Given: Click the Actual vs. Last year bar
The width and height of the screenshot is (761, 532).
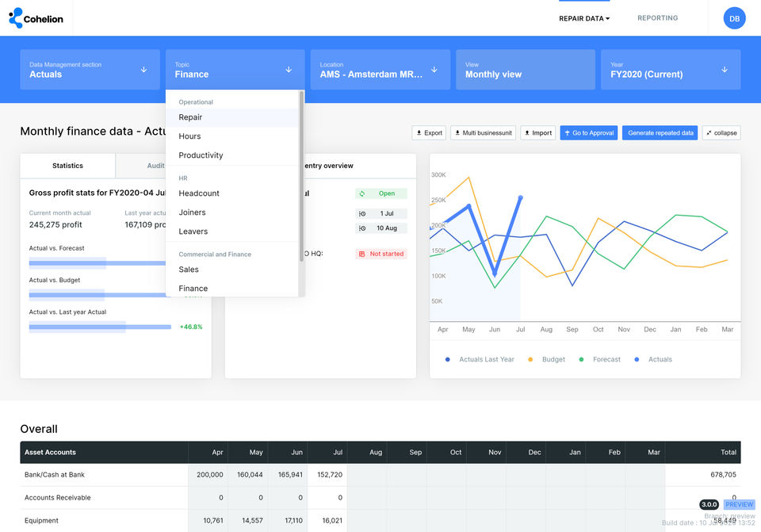Looking at the screenshot, I should (100, 327).
